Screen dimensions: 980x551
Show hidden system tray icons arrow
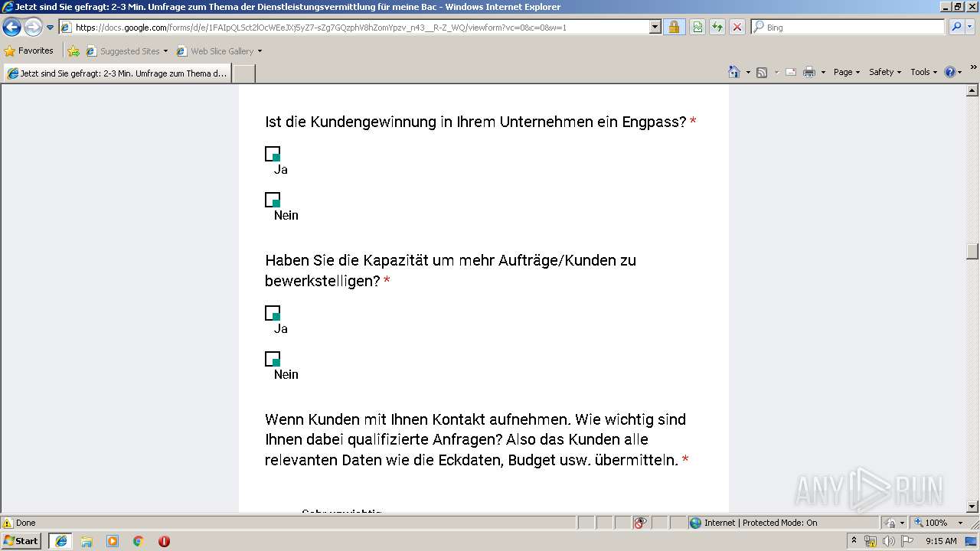click(854, 540)
